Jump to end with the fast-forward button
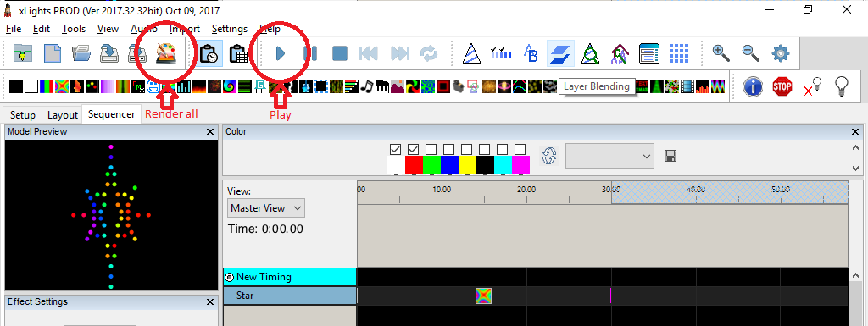Screen dimensions: 868x326 [400, 53]
